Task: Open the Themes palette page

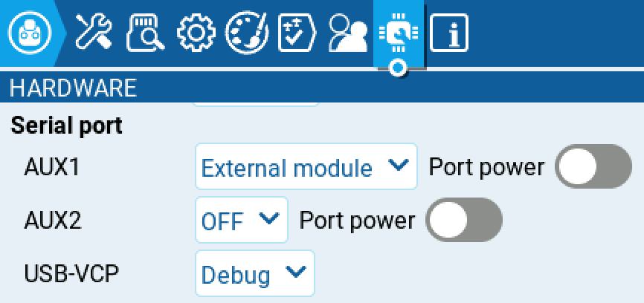Action: (x=247, y=33)
